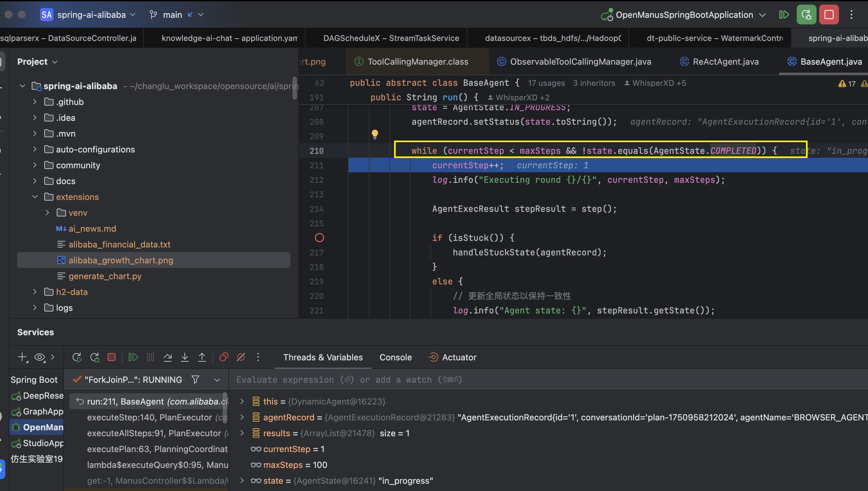Click the Step Out icon

point(202,357)
